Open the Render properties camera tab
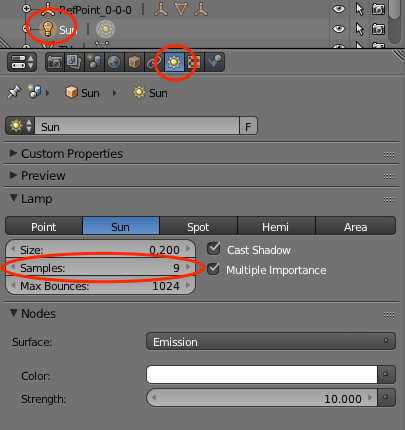 (x=55, y=62)
